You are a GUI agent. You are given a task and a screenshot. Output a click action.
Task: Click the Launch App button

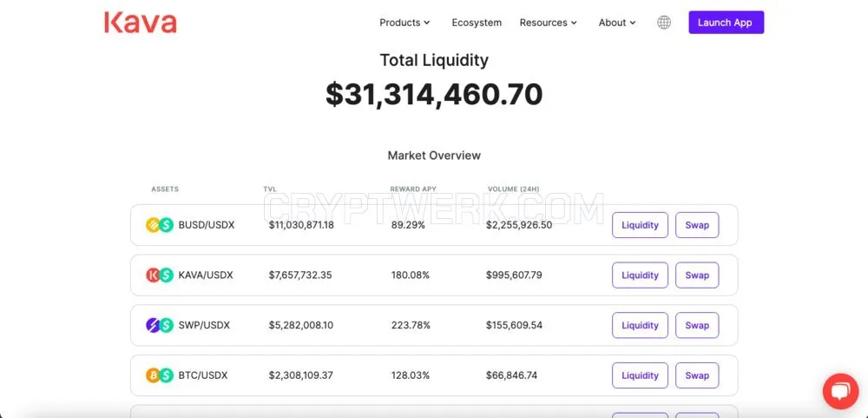[x=727, y=23]
